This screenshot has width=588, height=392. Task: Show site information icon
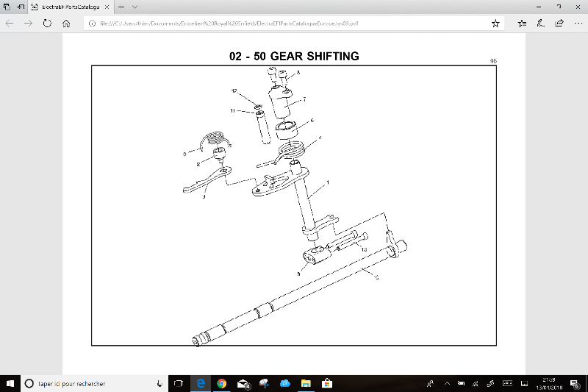92,24
